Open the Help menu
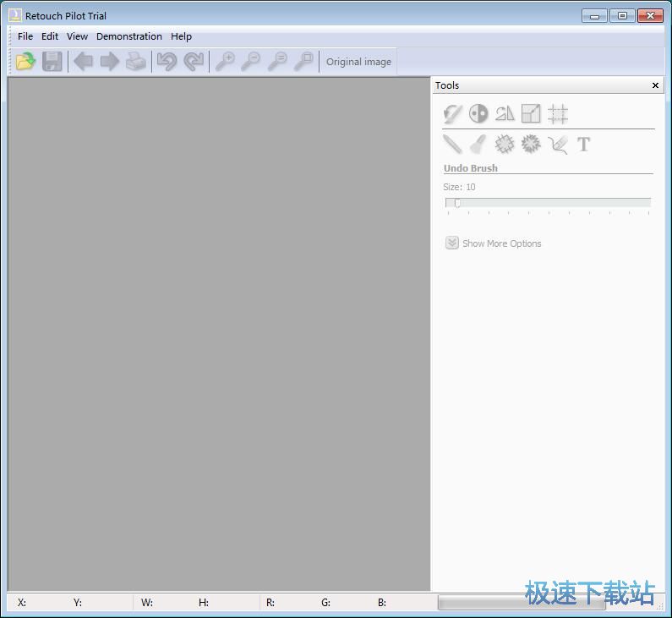This screenshot has height=618, width=672. (x=181, y=36)
